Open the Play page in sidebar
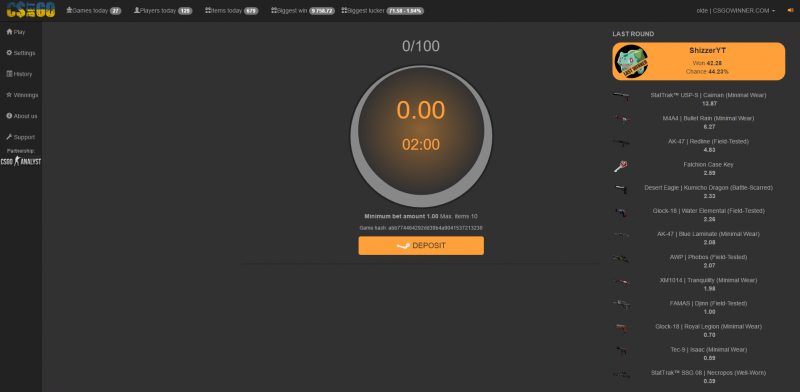Screen dimensions: 800x392 point(16,32)
